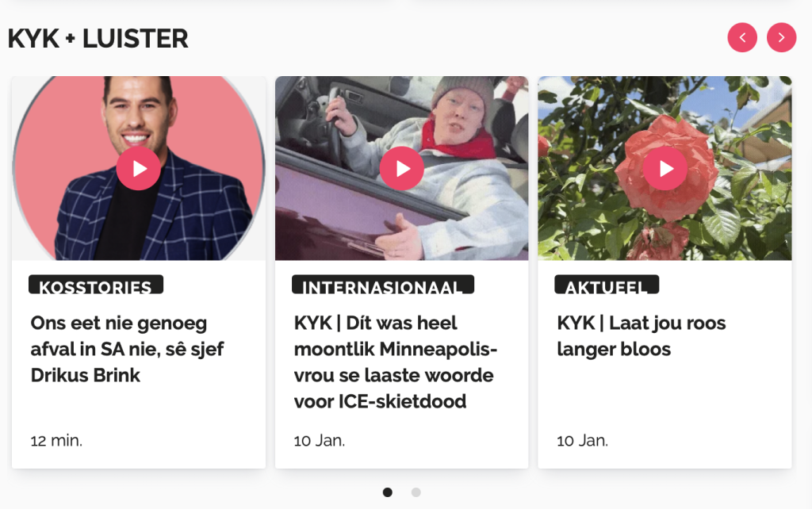Click the '12 min.' timestamp

56,441
